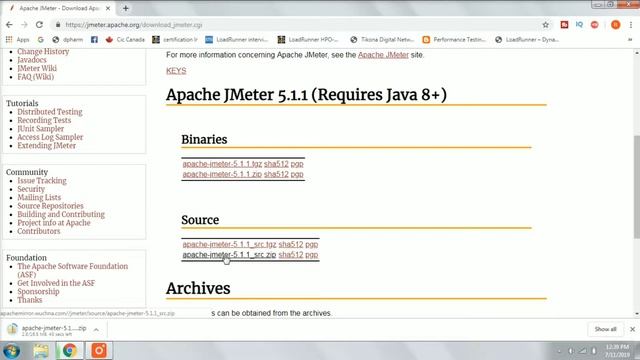Open the red extension icon in toolbar
The image size is (640, 360).
(564, 25)
